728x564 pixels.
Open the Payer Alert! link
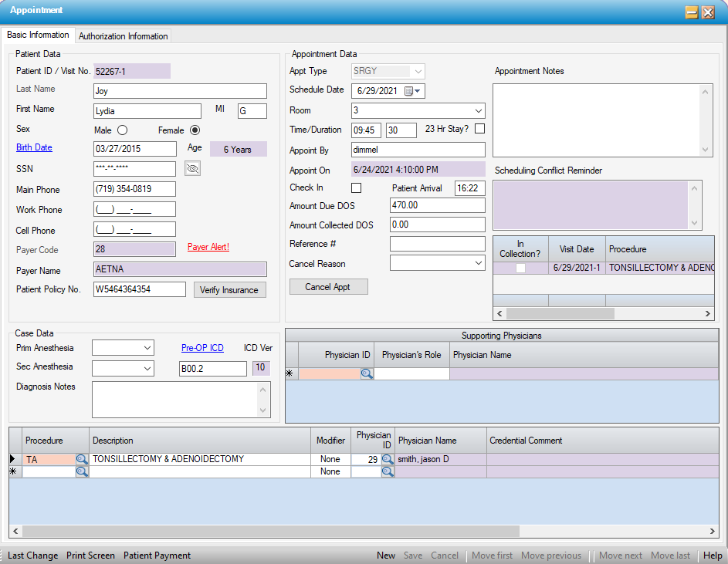coord(208,247)
